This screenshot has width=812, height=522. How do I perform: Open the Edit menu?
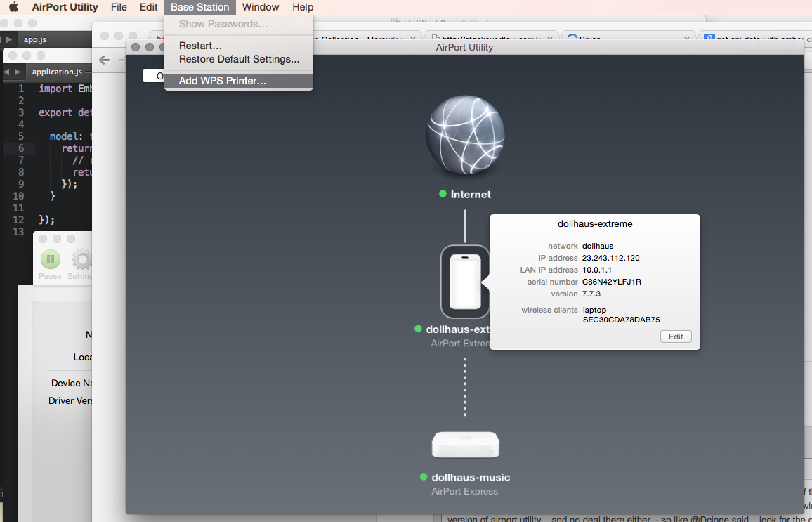pos(148,7)
